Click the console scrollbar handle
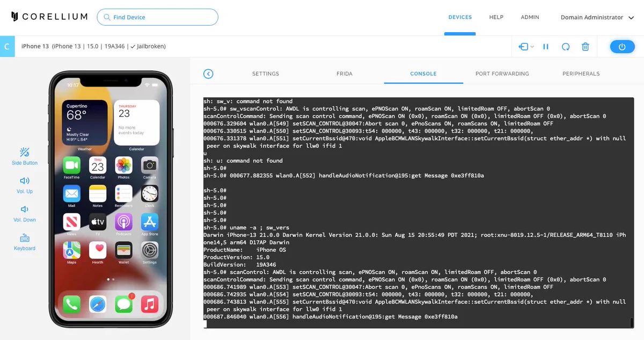 632,322
